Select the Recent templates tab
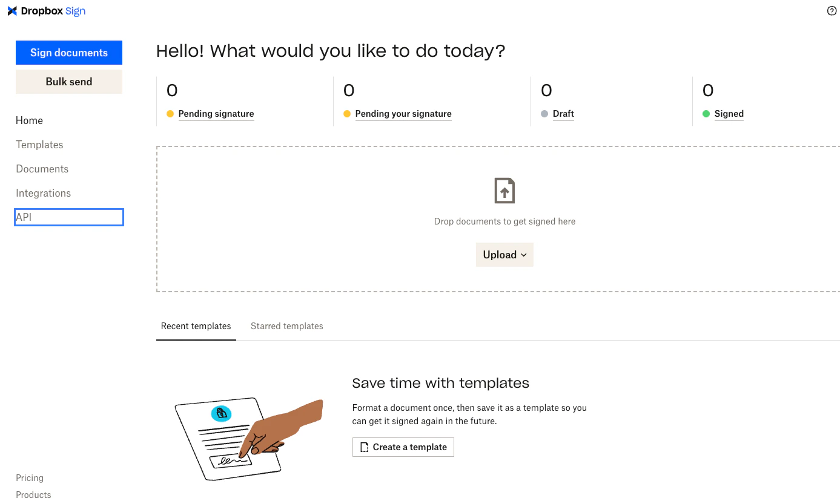The image size is (840, 504). [196, 326]
